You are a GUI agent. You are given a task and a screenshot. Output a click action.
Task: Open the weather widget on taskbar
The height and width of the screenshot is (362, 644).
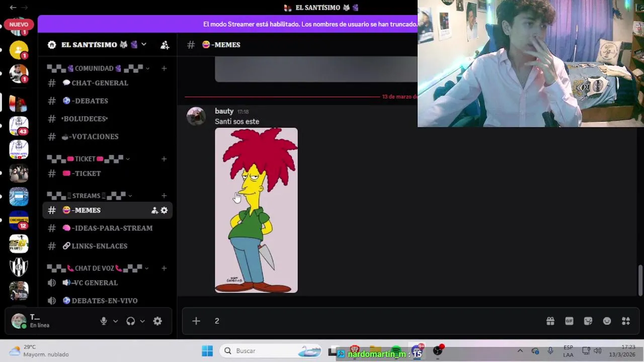click(x=39, y=350)
